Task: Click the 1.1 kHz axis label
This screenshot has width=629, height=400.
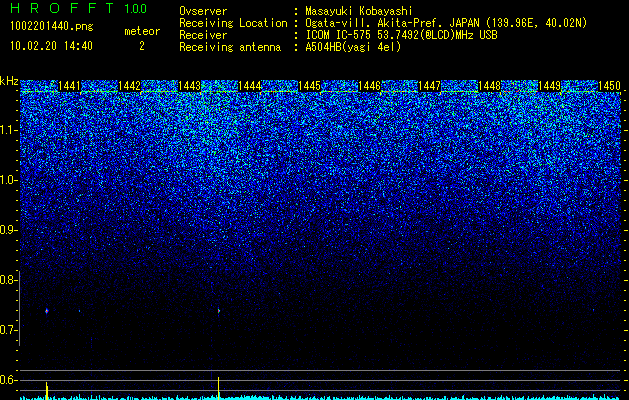Action: tap(7, 130)
